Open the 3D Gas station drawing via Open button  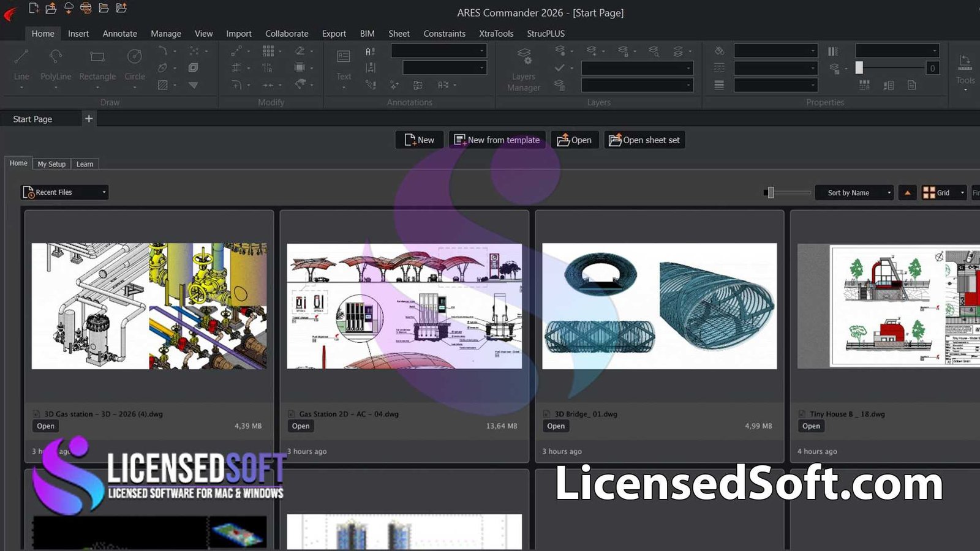click(x=45, y=426)
